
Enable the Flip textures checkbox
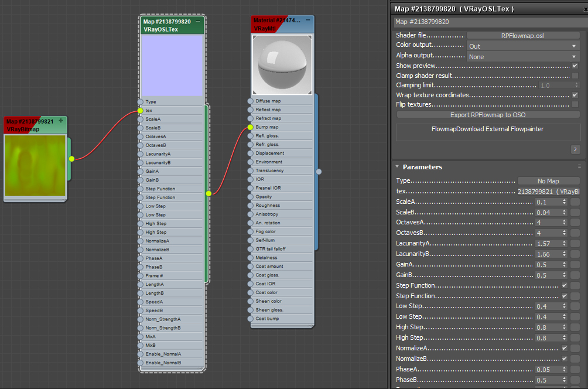pyautogui.click(x=575, y=104)
